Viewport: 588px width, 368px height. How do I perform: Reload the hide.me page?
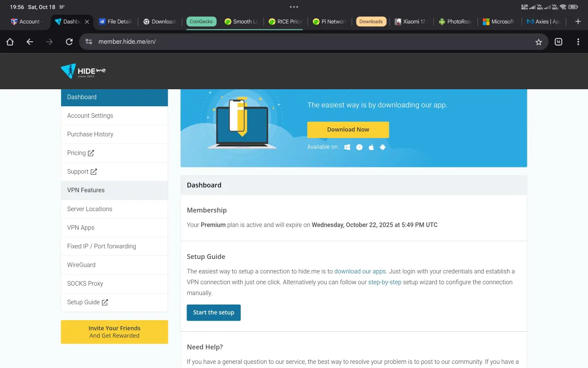tap(69, 42)
